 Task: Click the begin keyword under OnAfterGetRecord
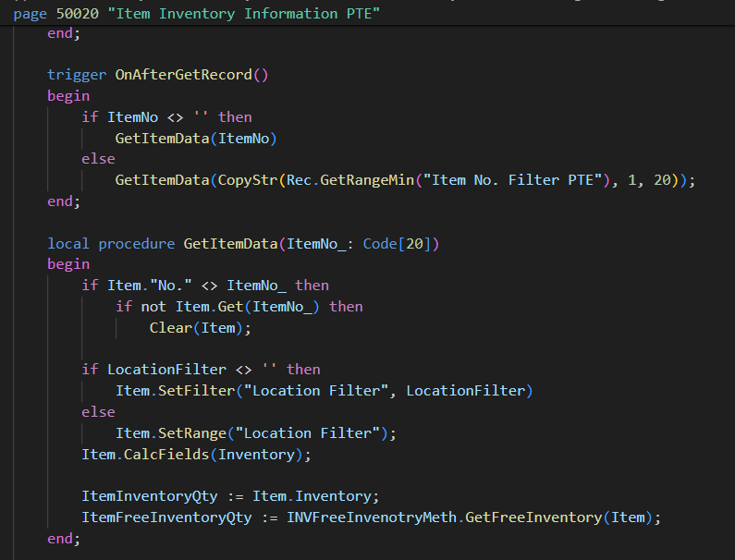click(68, 96)
